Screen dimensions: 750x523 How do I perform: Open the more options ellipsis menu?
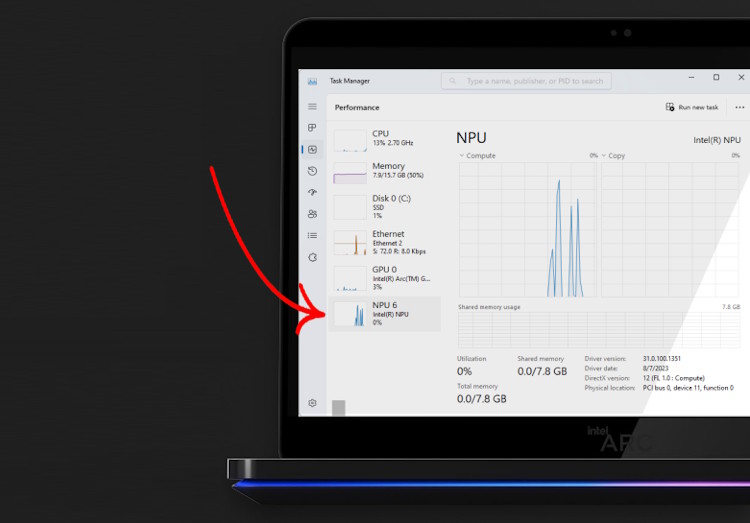point(739,107)
